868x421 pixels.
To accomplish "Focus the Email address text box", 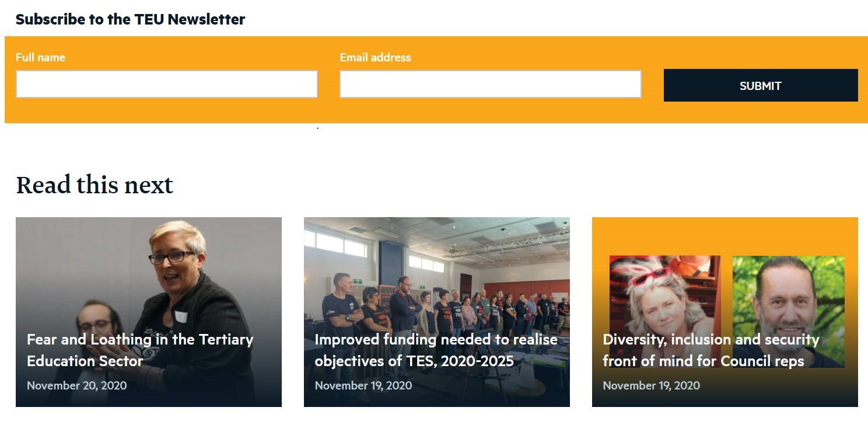I will tap(491, 84).
